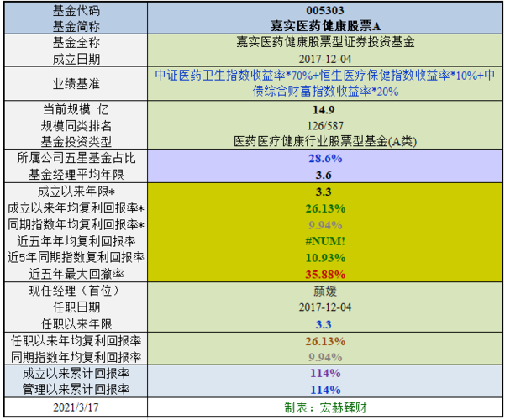Screen dimensions: 505x420
Task: Click the 近五年年均复利回报率 label
Action: tap(76, 241)
